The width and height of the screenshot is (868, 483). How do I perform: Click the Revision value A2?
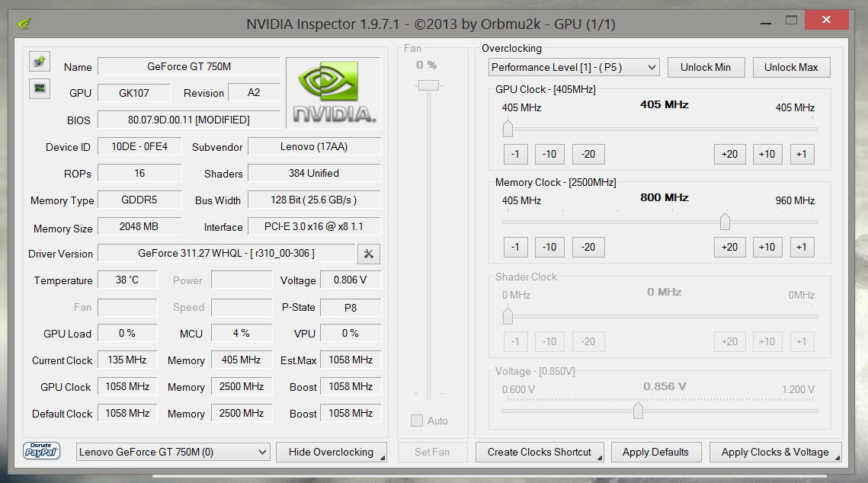click(x=254, y=92)
